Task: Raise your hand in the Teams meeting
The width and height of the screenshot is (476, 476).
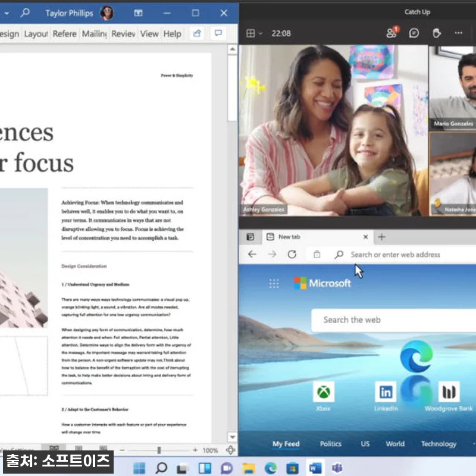Action: click(437, 33)
